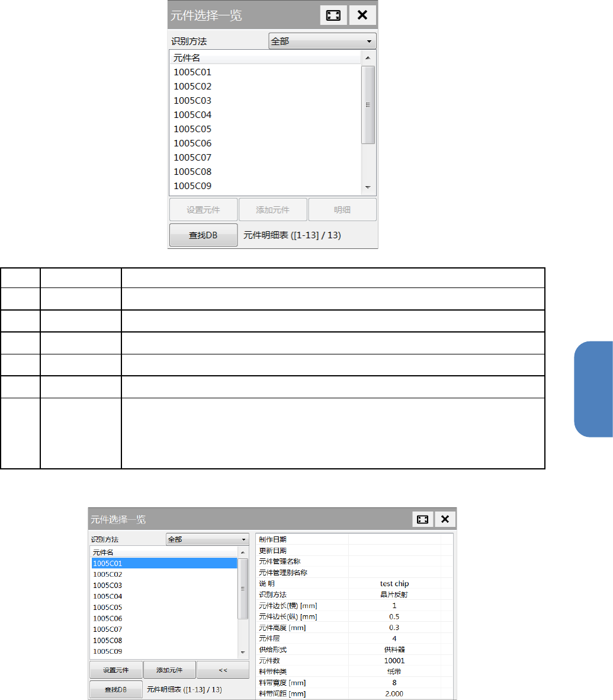The height and width of the screenshot is (700, 613).
Task: Click the fullscreen icon in the upper dialog title
Action: click(333, 15)
